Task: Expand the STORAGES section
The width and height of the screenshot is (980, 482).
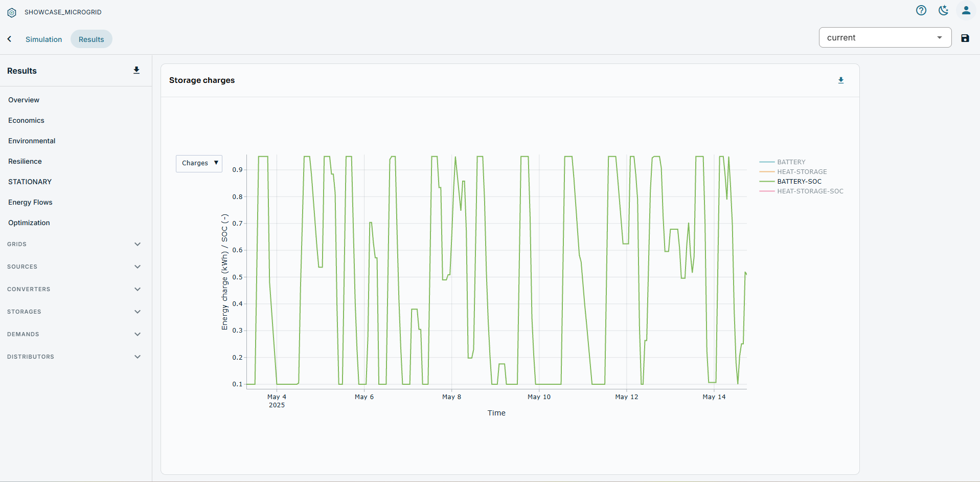Action: pyautogui.click(x=74, y=312)
